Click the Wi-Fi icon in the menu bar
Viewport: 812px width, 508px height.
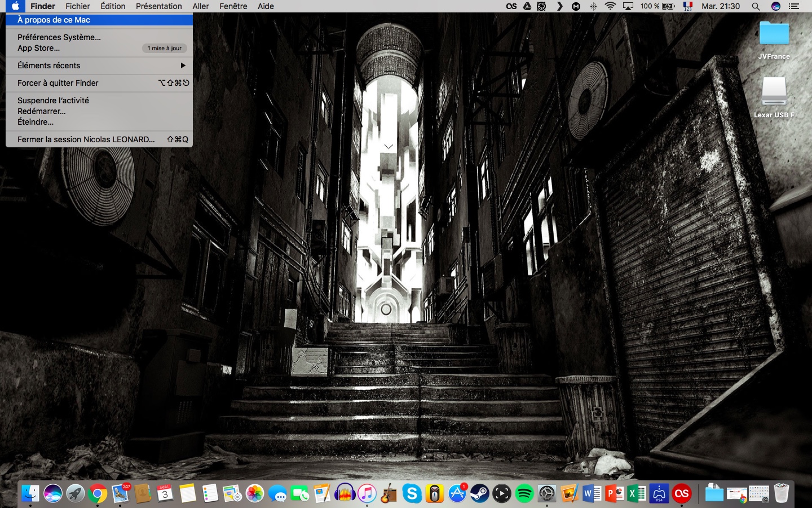point(610,6)
